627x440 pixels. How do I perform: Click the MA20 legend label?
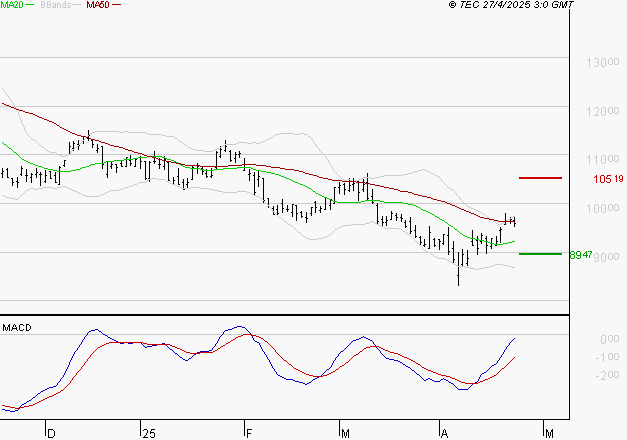(x=12, y=6)
